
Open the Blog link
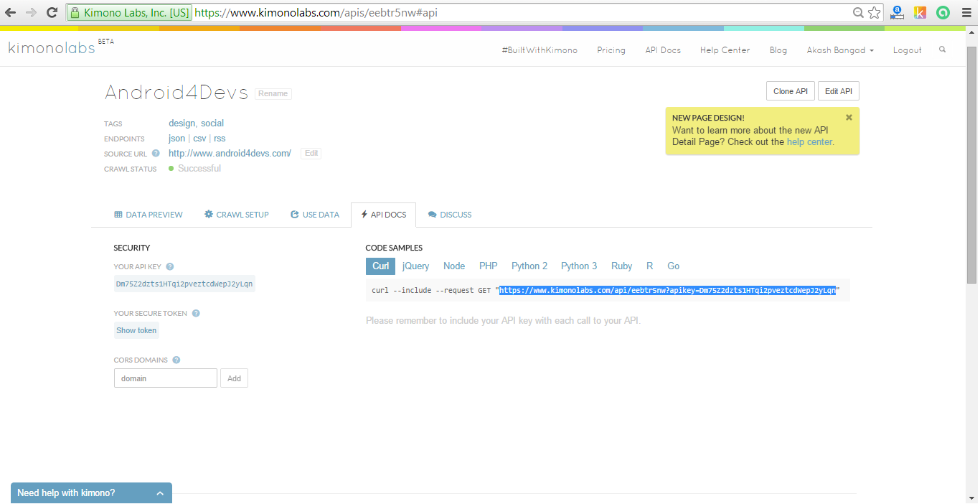click(778, 50)
